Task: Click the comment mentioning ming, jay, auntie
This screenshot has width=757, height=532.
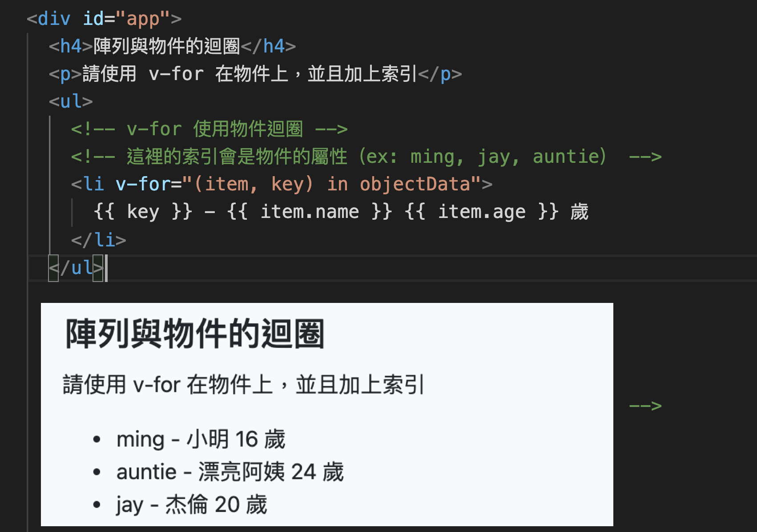Action: [x=366, y=157]
